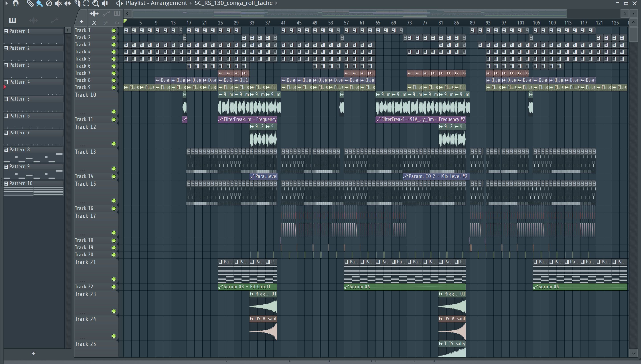Click bar 57 on the timeline ruler
The width and height of the screenshot is (641, 364).
click(346, 23)
